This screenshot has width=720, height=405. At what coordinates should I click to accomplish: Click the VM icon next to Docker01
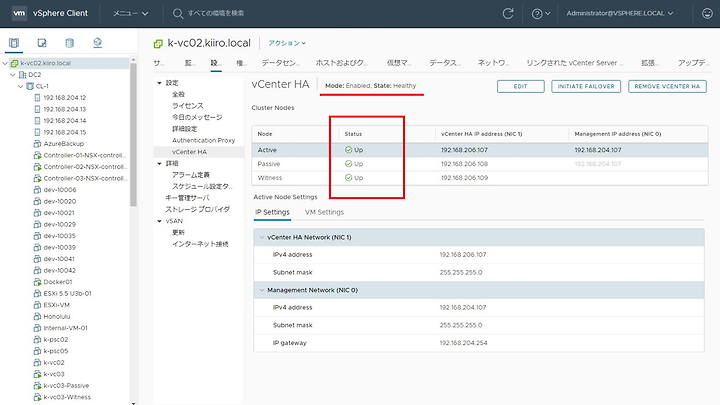37,282
